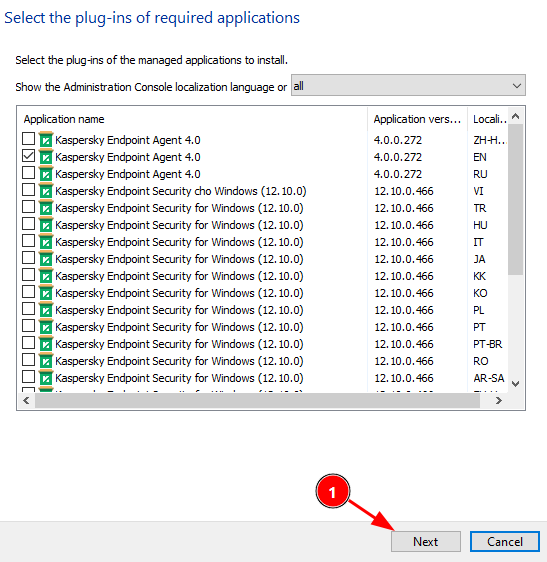Click the AR-SA localization cell
This screenshot has height=562, width=547.
tap(489, 378)
